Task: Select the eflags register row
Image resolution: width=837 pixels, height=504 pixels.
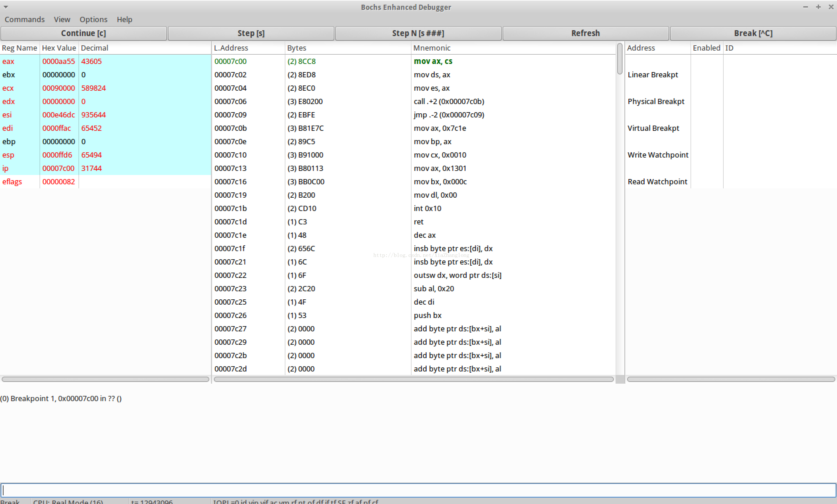Action: [105, 182]
